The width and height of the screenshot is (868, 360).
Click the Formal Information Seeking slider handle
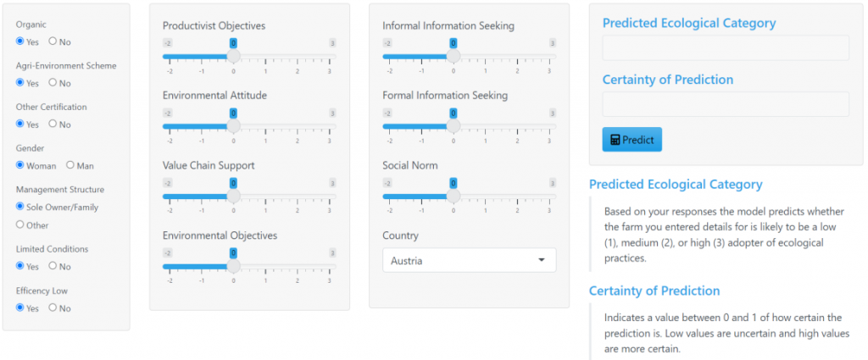point(453,126)
